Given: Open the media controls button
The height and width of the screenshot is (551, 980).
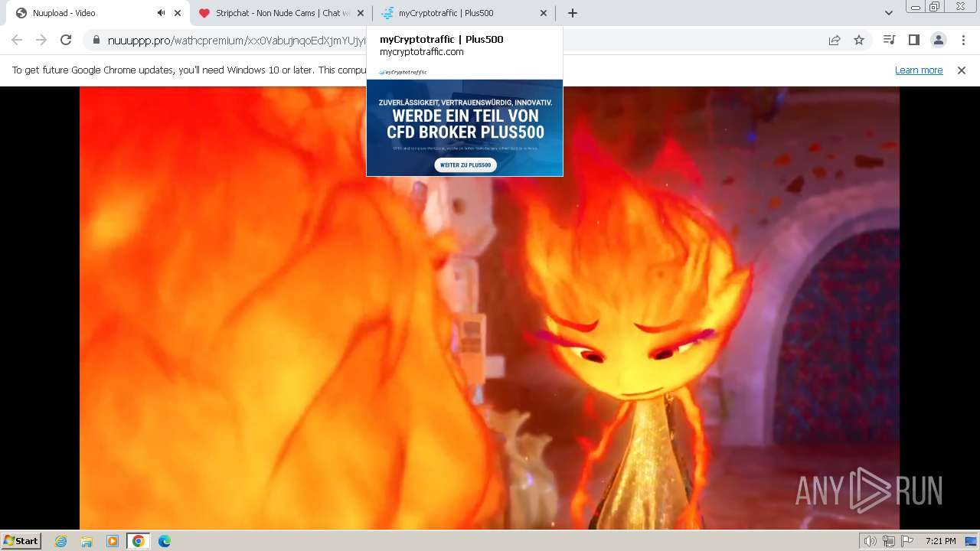Looking at the screenshot, I should tap(889, 40).
